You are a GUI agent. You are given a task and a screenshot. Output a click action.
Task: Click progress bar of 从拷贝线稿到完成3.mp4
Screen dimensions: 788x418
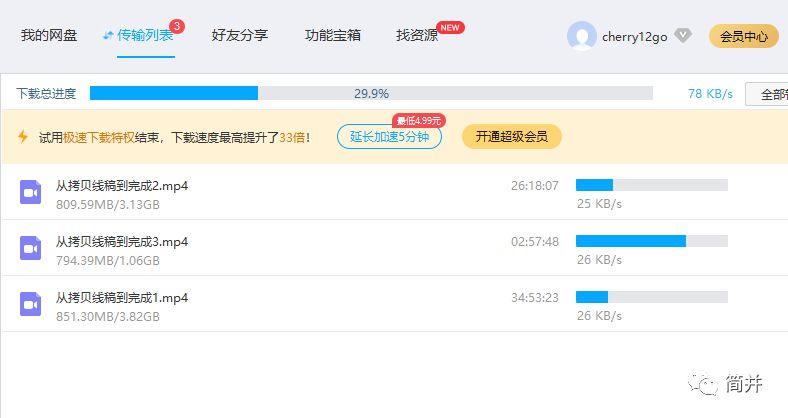coord(651,241)
